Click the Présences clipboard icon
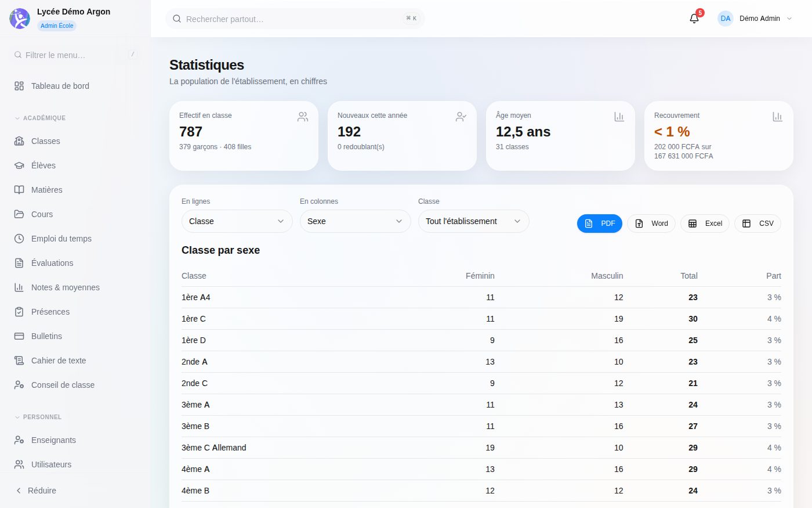This screenshot has width=812, height=508. 19,312
